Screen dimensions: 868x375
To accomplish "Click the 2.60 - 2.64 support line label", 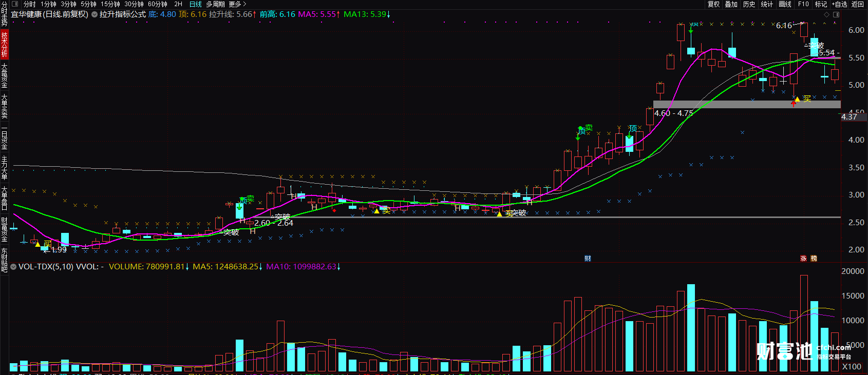I will pyautogui.click(x=274, y=223).
